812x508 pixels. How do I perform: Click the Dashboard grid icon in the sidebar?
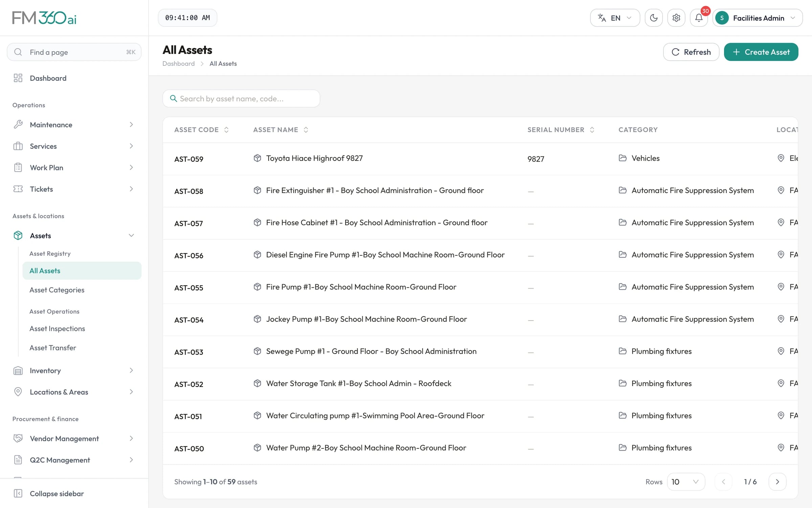tap(18, 78)
